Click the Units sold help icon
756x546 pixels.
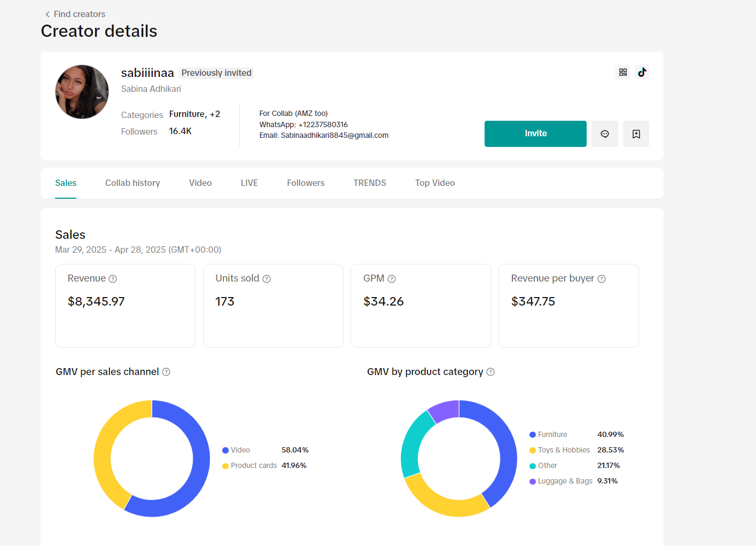click(267, 279)
